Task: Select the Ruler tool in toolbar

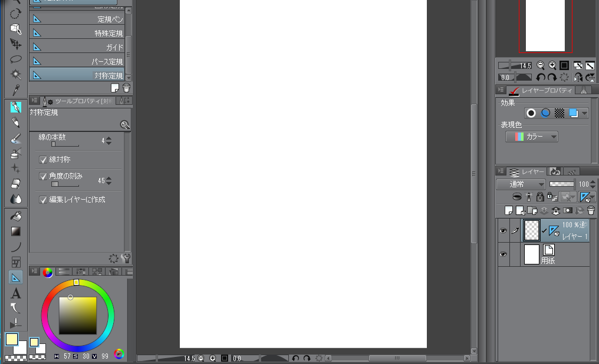Action: click(x=16, y=277)
